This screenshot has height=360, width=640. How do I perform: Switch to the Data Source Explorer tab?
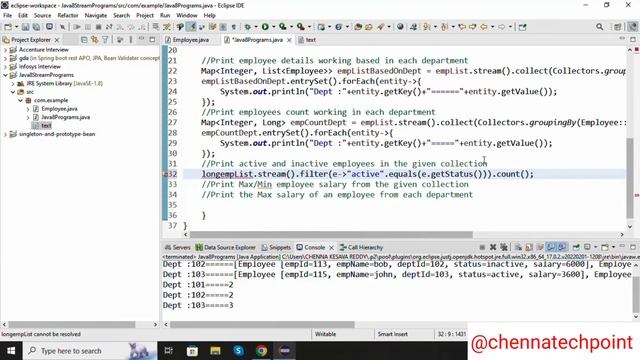point(225,247)
